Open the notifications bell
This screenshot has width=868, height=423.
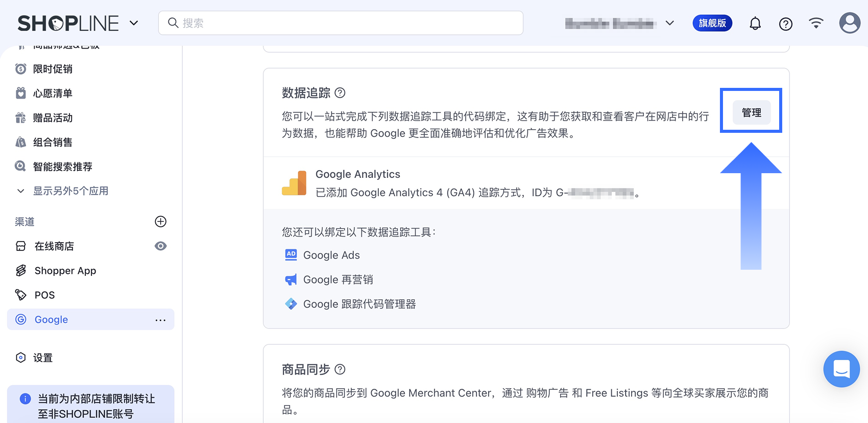(755, 24)
